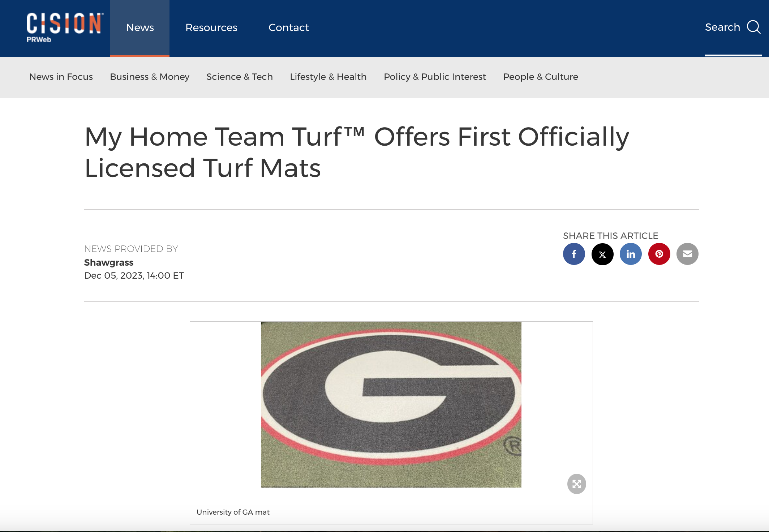Click the University of GA mat photo
This screenshot has width=769, height=532.
[391, 405]
